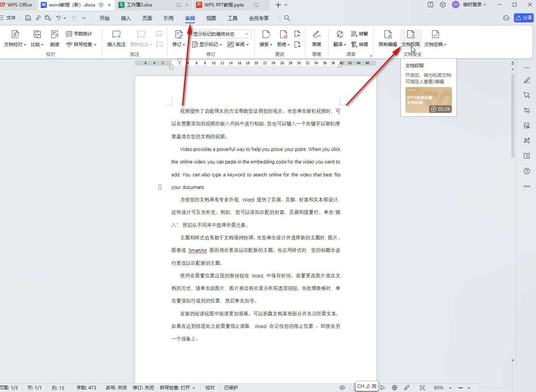
Task: Open 限制编辑 restrict editing
Action: 388,39
